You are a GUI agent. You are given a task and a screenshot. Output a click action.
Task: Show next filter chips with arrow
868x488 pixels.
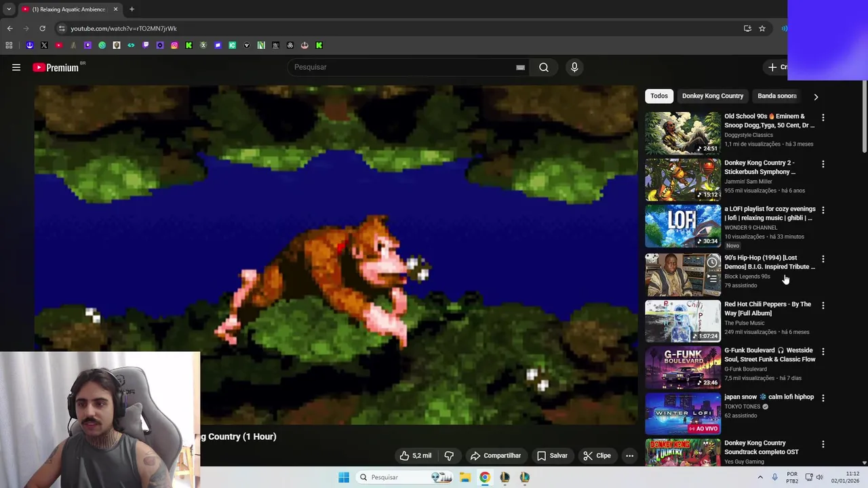pos(816,96)
